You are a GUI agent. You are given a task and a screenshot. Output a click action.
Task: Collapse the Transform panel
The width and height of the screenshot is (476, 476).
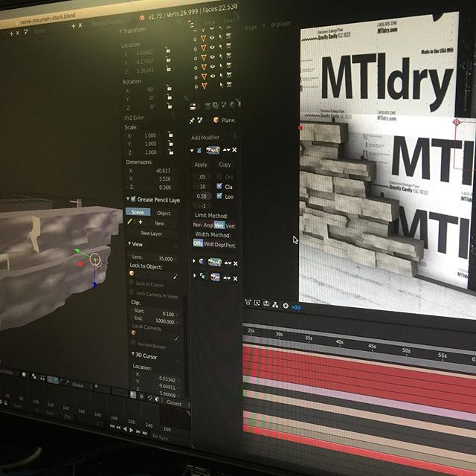coord(120,31)
